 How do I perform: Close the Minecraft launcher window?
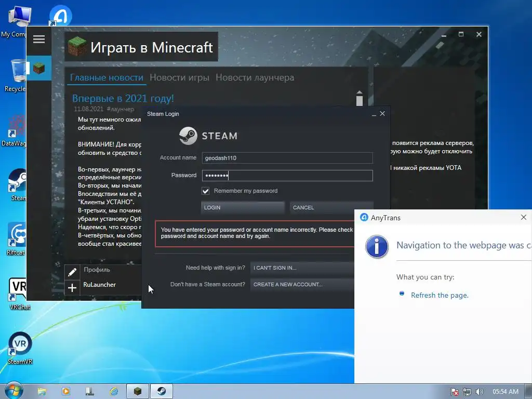click(478, 34)
